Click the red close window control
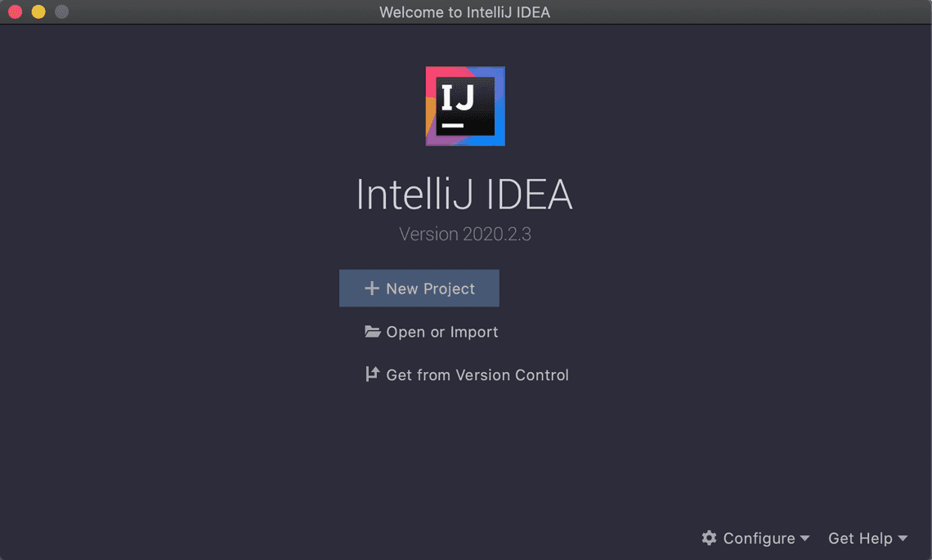 (14, 12)
